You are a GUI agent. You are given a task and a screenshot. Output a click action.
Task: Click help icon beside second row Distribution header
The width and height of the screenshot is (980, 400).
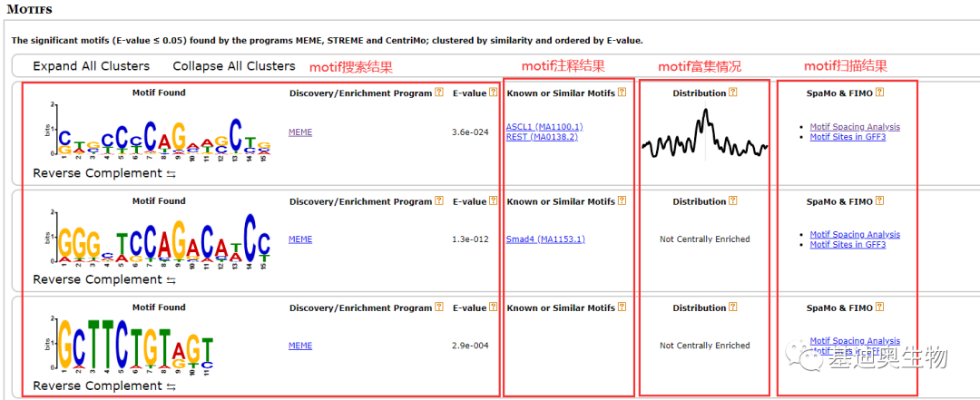point(733,201)
